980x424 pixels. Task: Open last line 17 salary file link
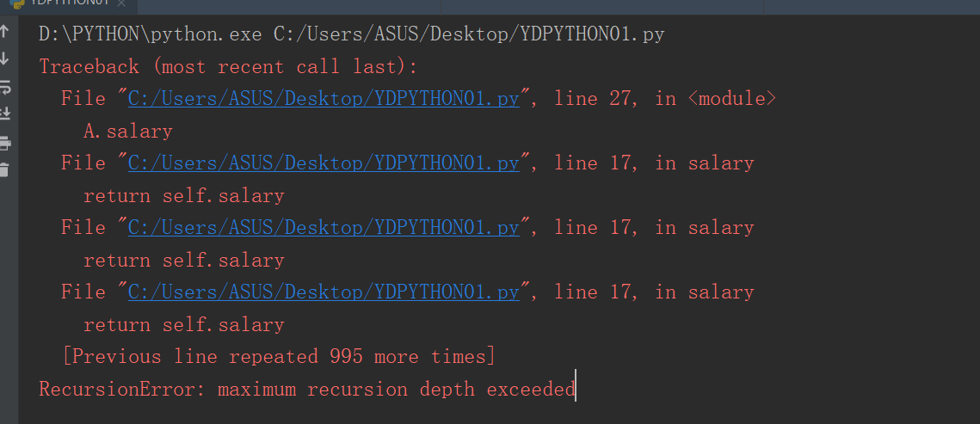[324, 292]
